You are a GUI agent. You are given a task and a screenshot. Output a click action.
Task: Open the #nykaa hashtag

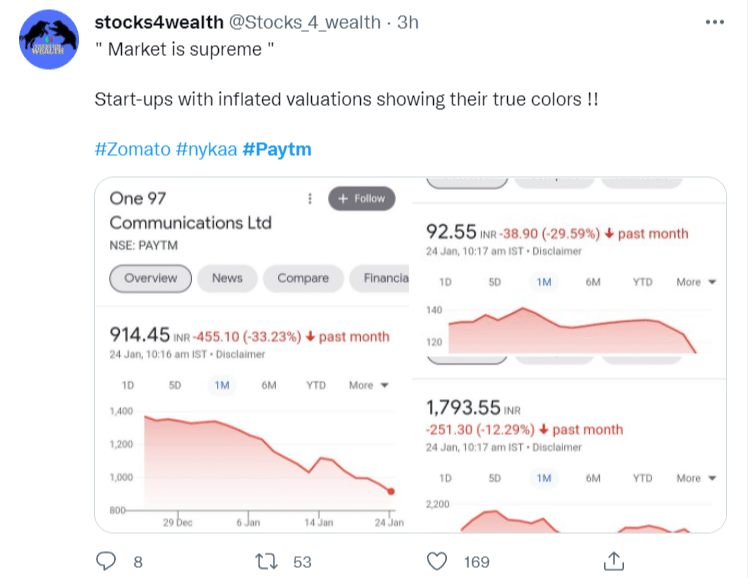[206, 150]
